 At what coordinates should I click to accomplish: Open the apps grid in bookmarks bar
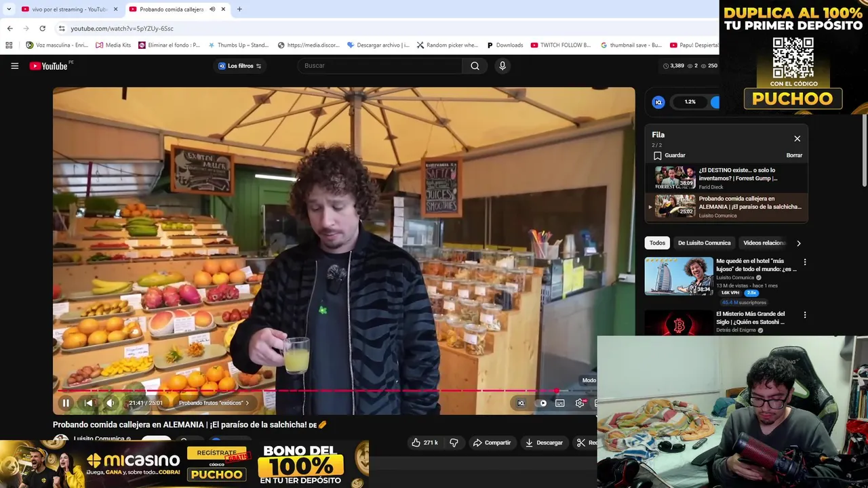coord(9,45)
